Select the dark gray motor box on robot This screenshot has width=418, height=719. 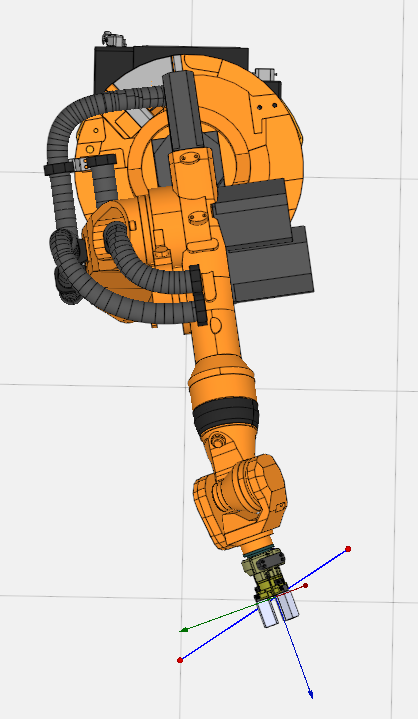coord(264,241)
